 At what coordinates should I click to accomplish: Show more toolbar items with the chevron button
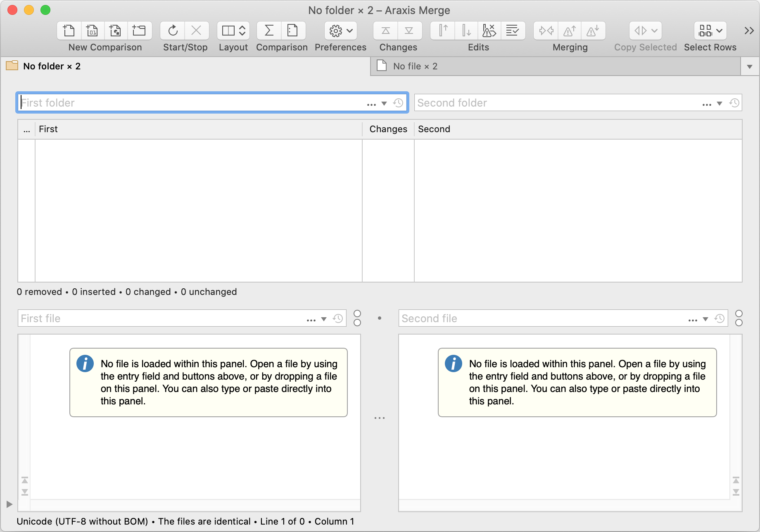748,31
